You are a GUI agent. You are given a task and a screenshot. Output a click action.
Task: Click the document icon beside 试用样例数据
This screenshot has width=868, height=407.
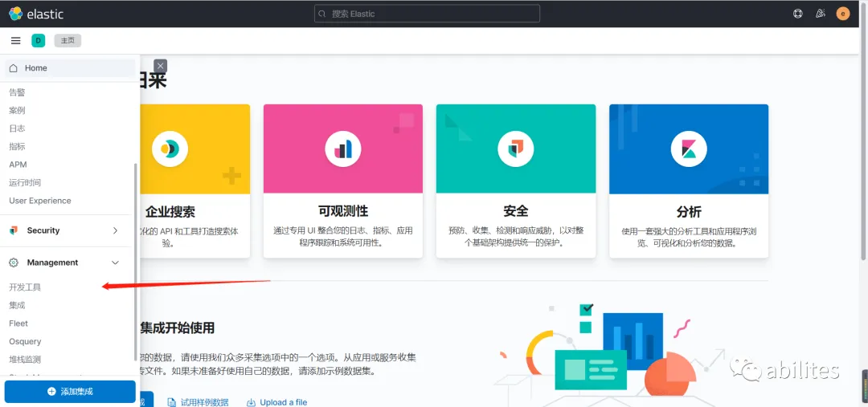tap(172, 402)
